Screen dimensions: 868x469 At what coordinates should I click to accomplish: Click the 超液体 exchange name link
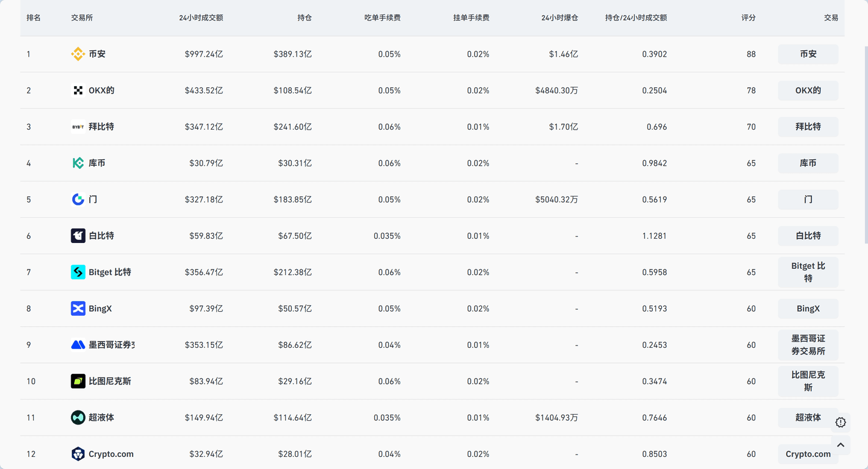[101, 417]
